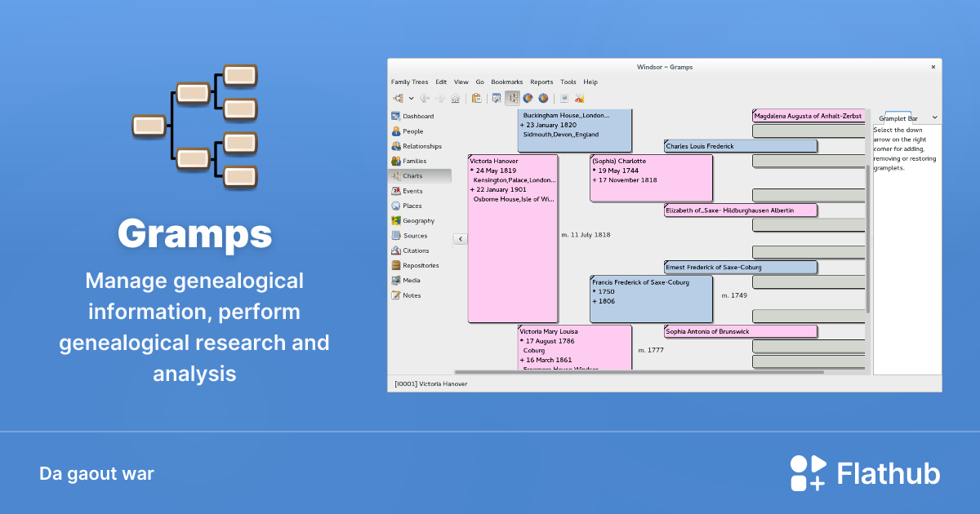The height and width of the screenshot is (514, 980).
Task: Click the scissors tool icon in toolbar
Action: click(x=579, y=99)
